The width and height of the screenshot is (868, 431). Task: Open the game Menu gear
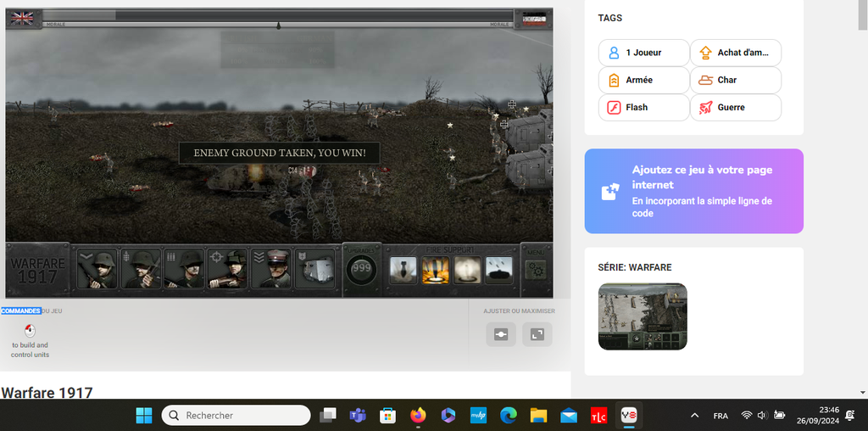click(535, 269)
